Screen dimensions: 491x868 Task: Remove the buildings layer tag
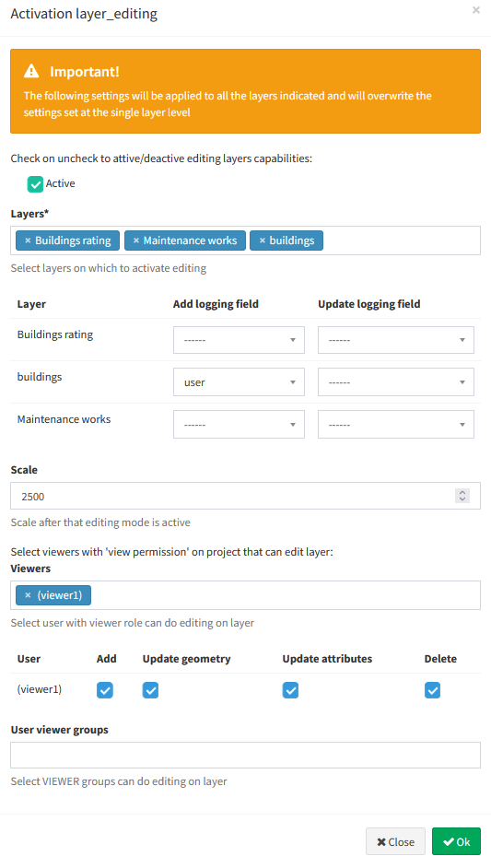point(263,240)
